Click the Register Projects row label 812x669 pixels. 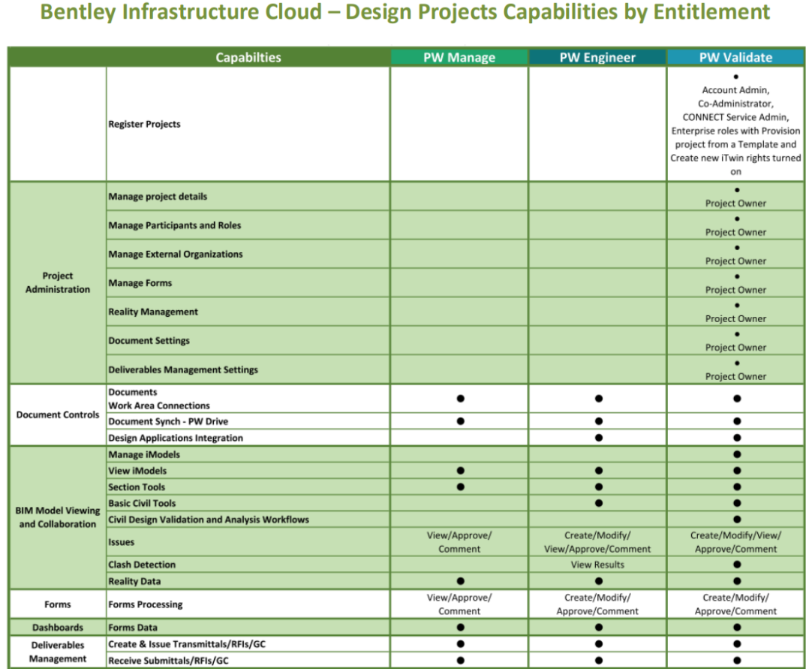click(145, 125)
